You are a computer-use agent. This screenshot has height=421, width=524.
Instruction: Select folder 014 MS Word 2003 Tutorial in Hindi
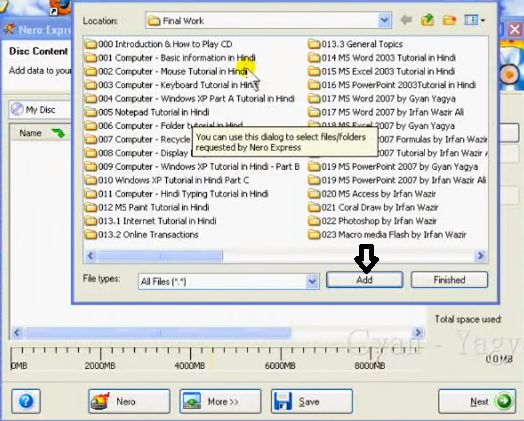tap(382, 58)
